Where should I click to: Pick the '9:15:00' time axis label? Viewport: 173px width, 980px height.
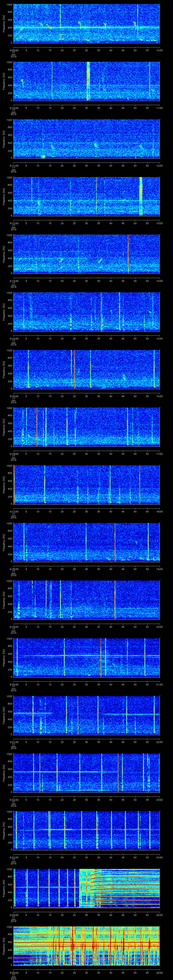(x=14, y=396)
